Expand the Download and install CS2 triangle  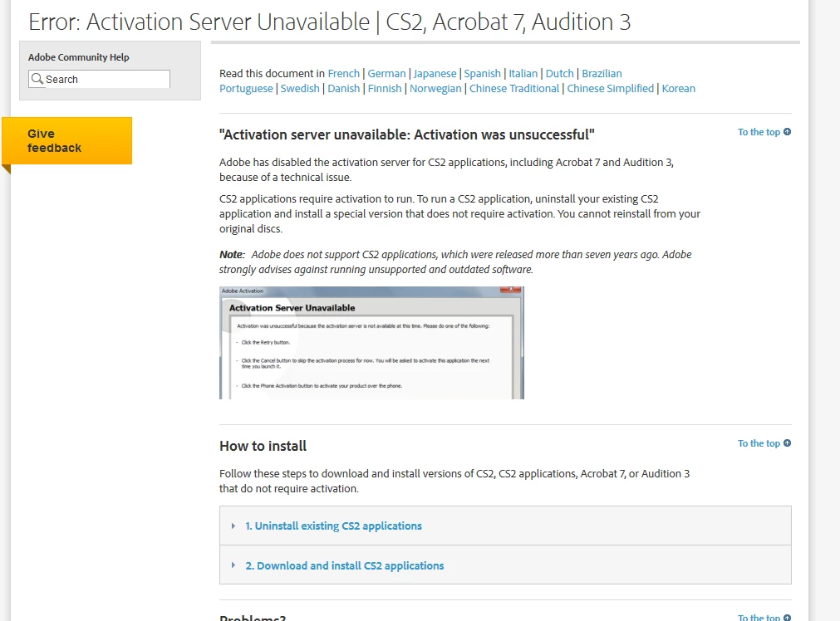tap(233, 565)
